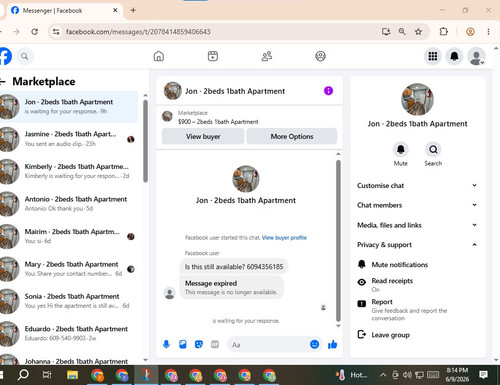Screen dimensions: 500x385
Task: Open Windows taskbar search
Action: tap(23, 375)
